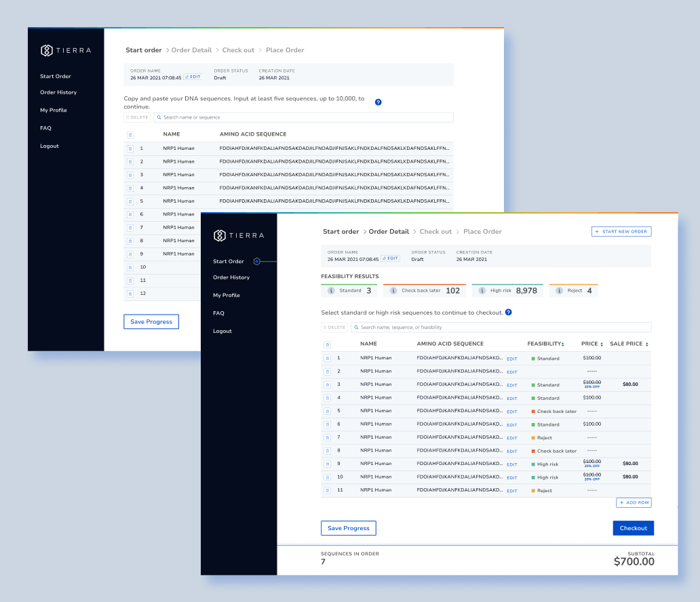This screenshot has height=602, width=700.
Task: Click the trash icon for row 12 in the back window
Action: 130,294
